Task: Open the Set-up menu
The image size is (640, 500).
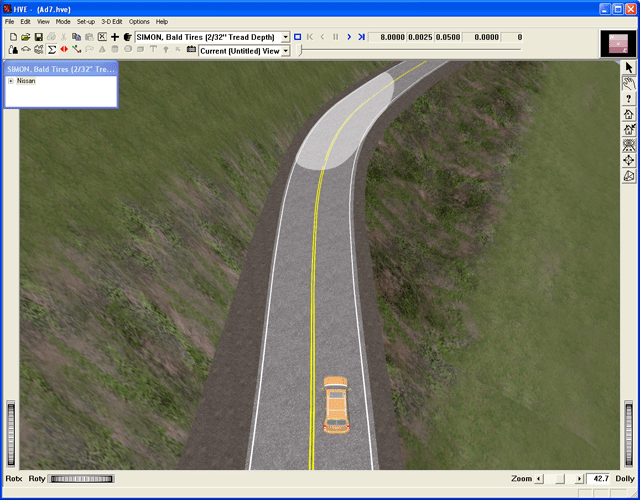Action: [86, 21]
